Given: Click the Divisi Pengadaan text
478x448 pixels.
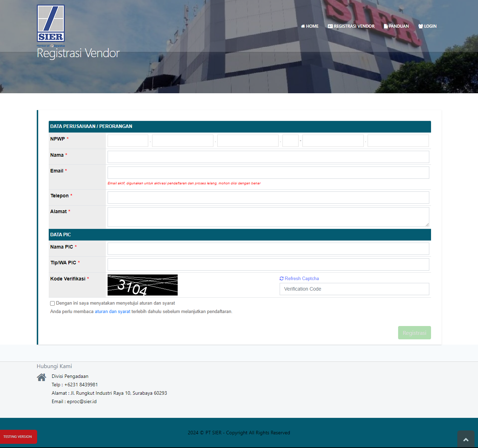Looking at the screenshot, I should 70,376.
